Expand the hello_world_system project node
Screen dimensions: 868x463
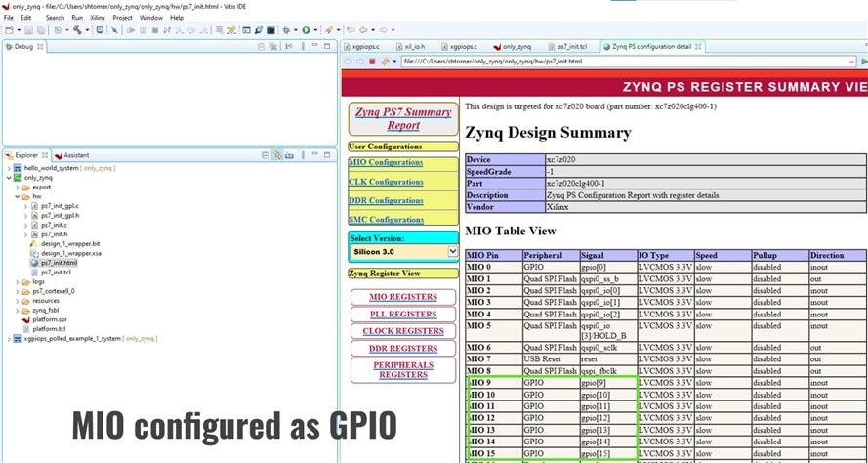pos(9,168)
